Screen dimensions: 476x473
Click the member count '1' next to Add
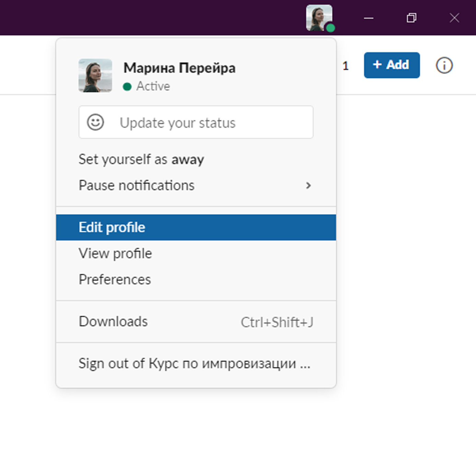(x=346, y=66)
